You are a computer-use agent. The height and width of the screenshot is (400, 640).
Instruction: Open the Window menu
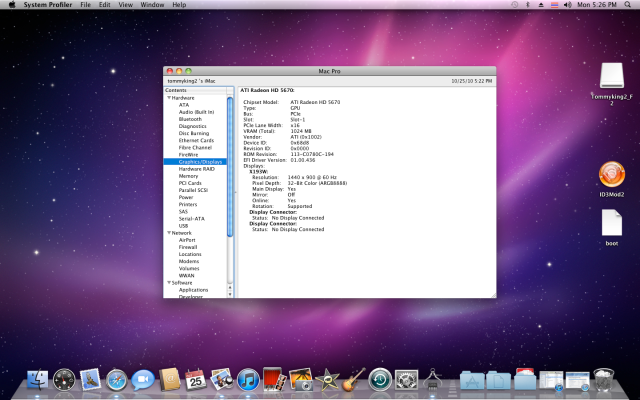pyautogui.click(x=152, y=5)
